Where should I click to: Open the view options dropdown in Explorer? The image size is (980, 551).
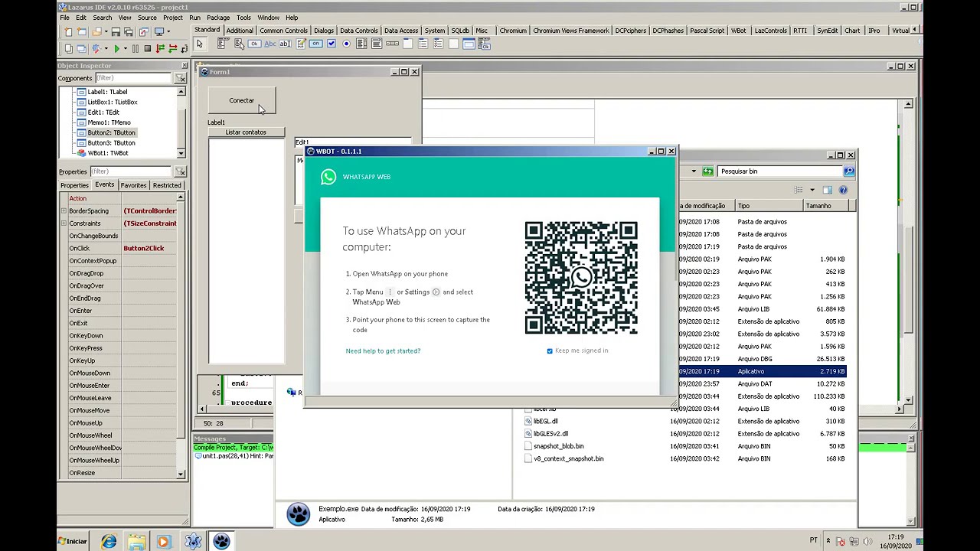pyautogui.click(x=812, y=190)
